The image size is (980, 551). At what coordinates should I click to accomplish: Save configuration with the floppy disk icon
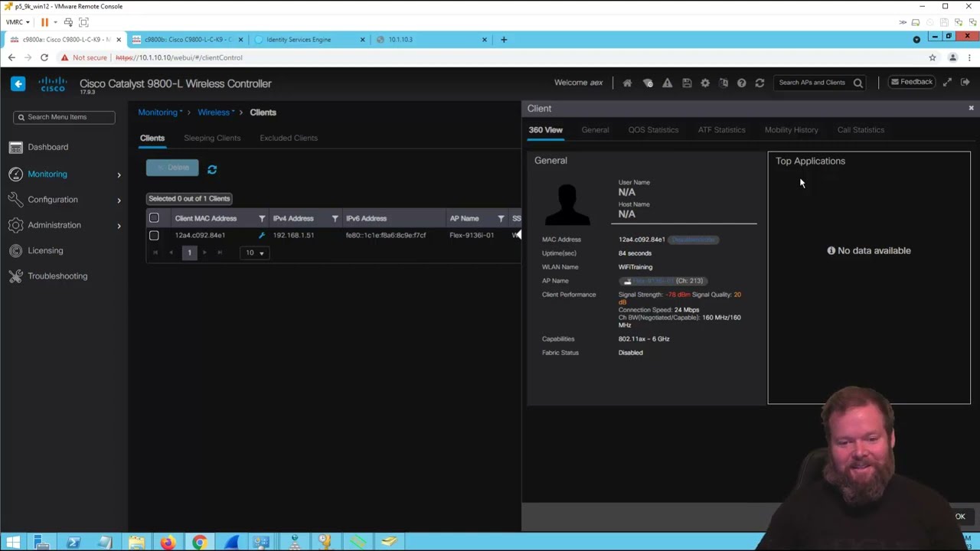687,83
